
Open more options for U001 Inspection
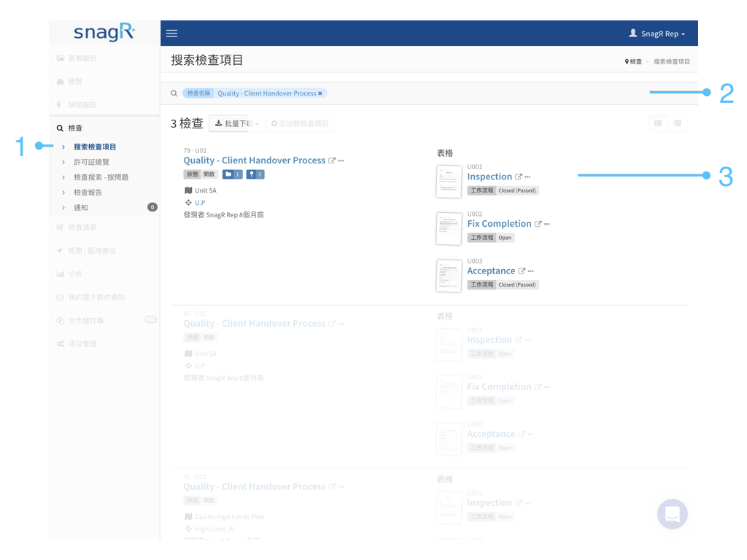(x=527, y=176)
